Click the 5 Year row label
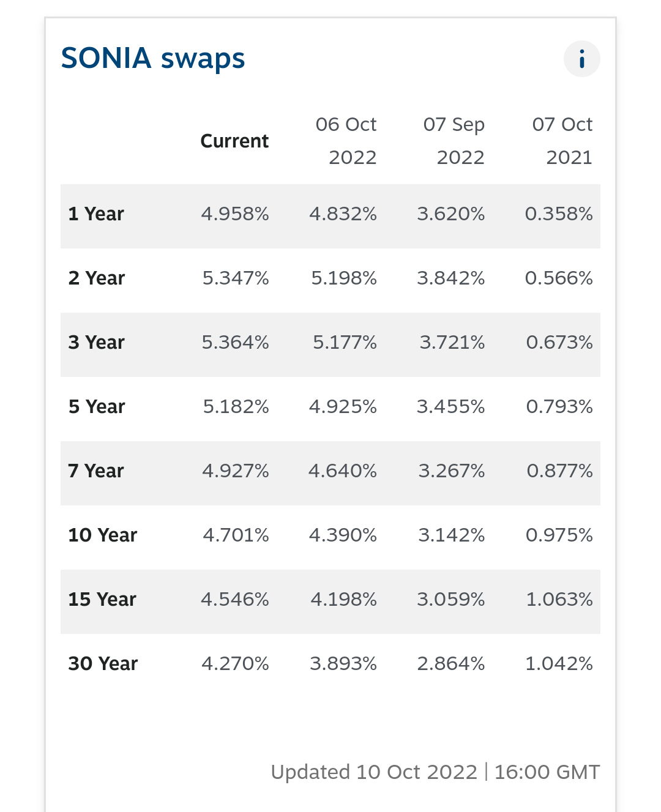This screenshot has height=812, width=661. tap(97, 407)
